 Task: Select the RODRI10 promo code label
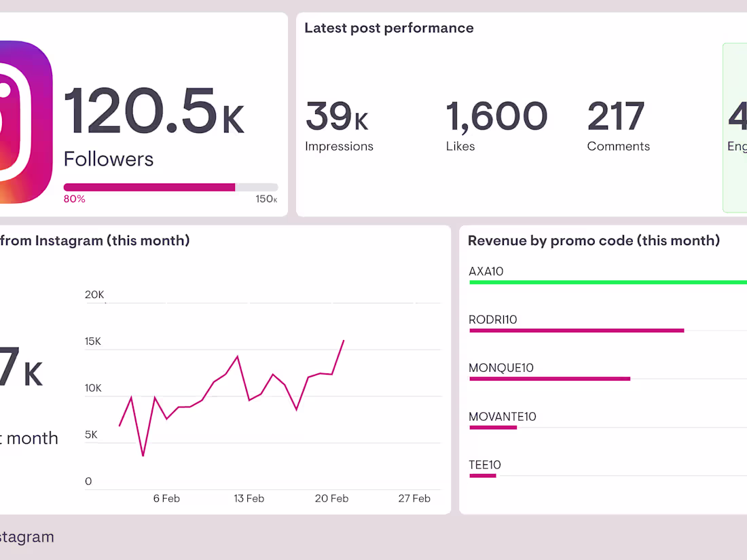(492, 319)
